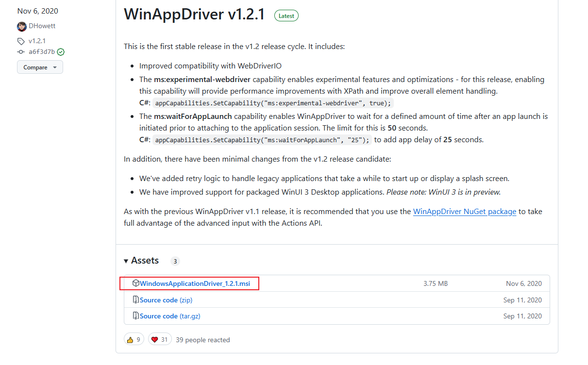The image size is (588, 365).
Task: Click the 39 people reacted text
Action: pyautogui.click(x=202, y=339)
